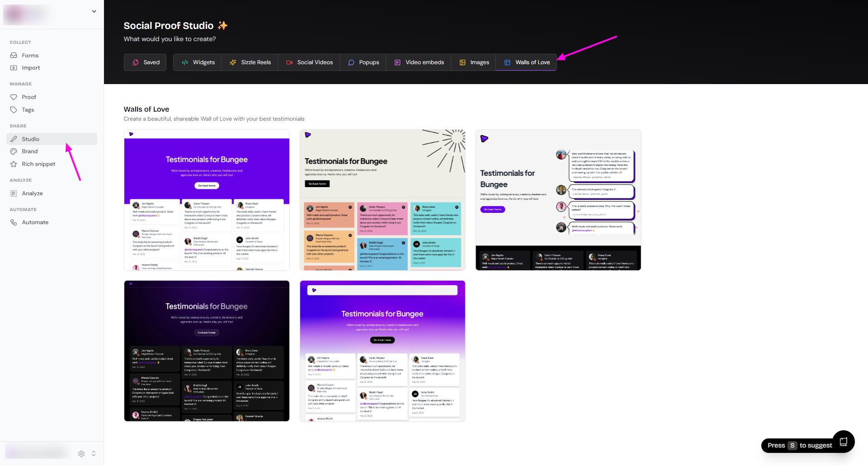The height and width of the screenshot is (466, 868).
Task: Select the colorful pastel cards wall template
Action: coord(382,200)
